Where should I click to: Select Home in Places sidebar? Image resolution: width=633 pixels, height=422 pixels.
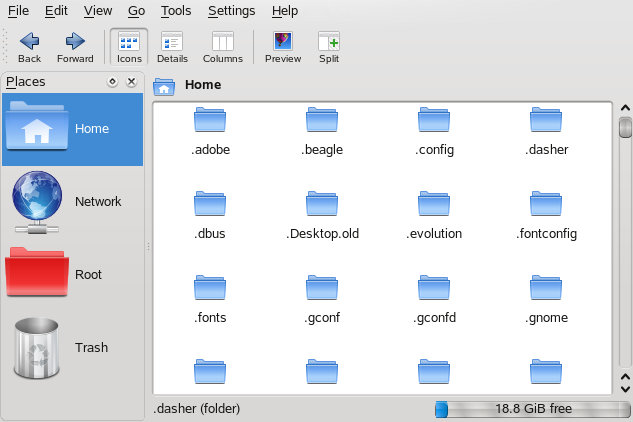[x=72, y=128]
